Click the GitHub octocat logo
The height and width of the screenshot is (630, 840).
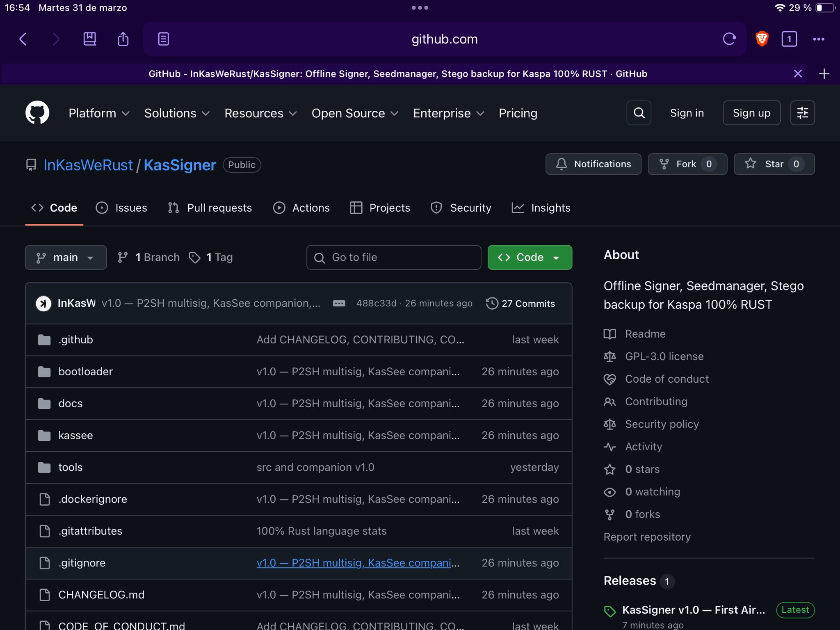click(37, 113)
